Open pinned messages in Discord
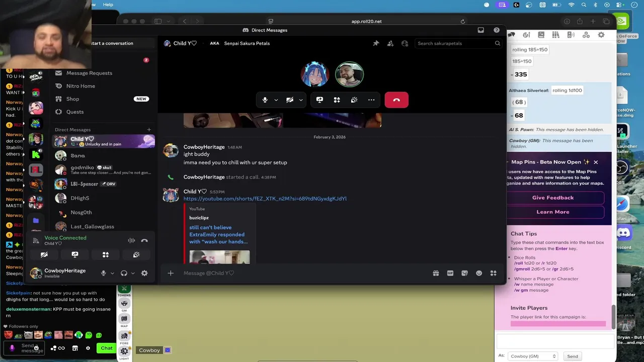Image resolution: width=644 pixels, height=362 pixels. tap(376, 43)
